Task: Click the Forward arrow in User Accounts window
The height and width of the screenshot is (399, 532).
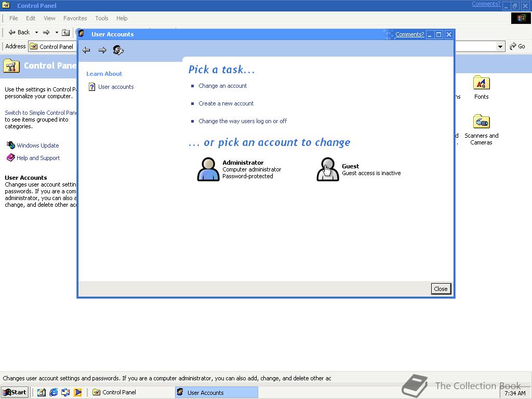Action: click(102, 50)
